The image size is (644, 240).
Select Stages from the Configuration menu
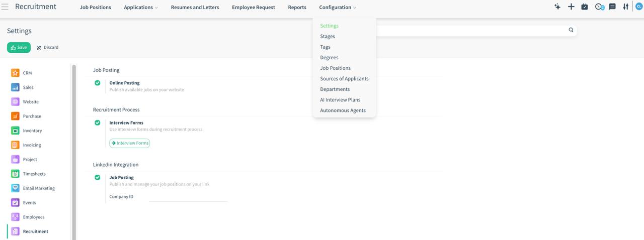(x=328, y=36)
